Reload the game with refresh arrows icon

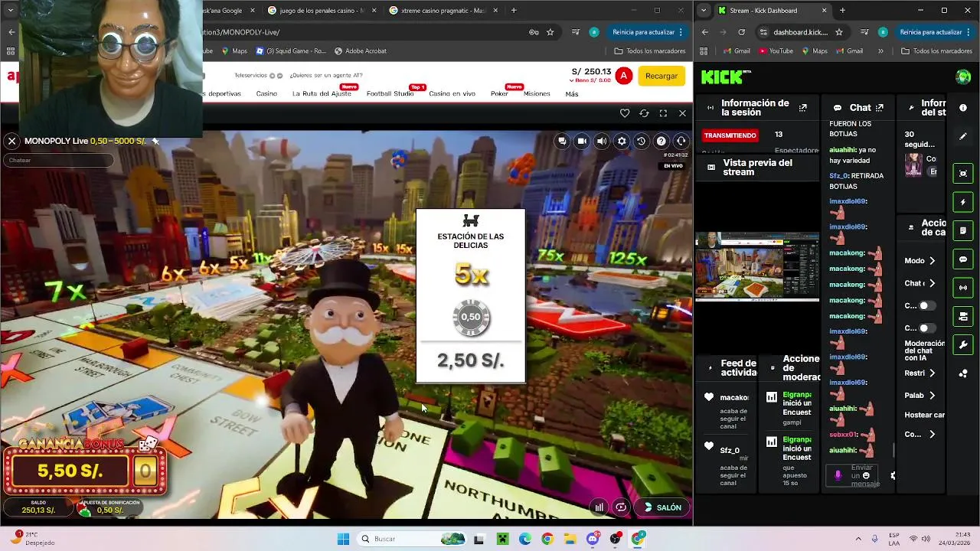tap(644, 113)
